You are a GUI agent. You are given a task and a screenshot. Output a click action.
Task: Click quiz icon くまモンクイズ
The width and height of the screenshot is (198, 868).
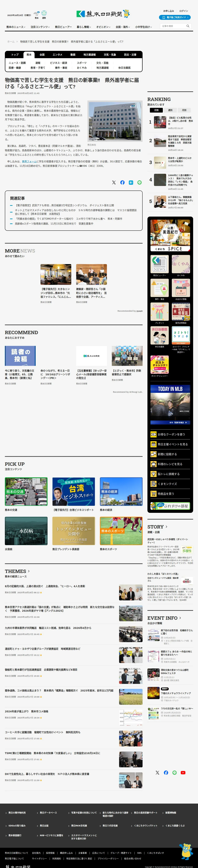pos(153,484)
